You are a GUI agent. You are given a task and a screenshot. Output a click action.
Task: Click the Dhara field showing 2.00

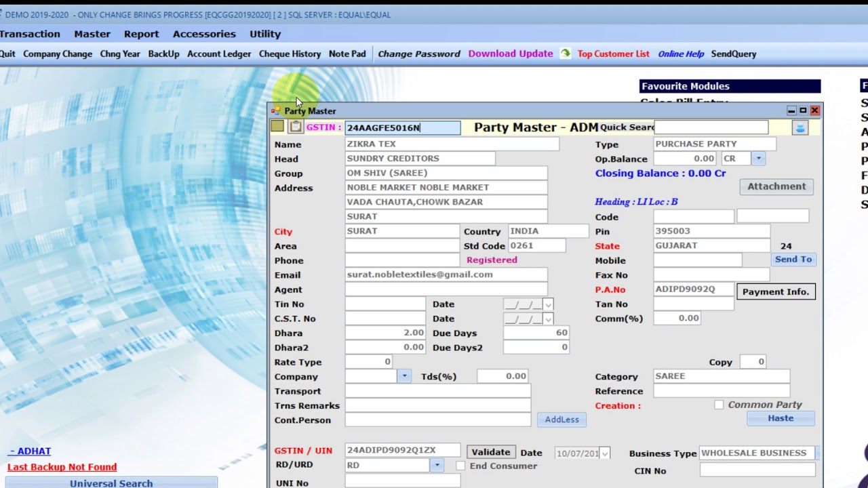[385, 333]
